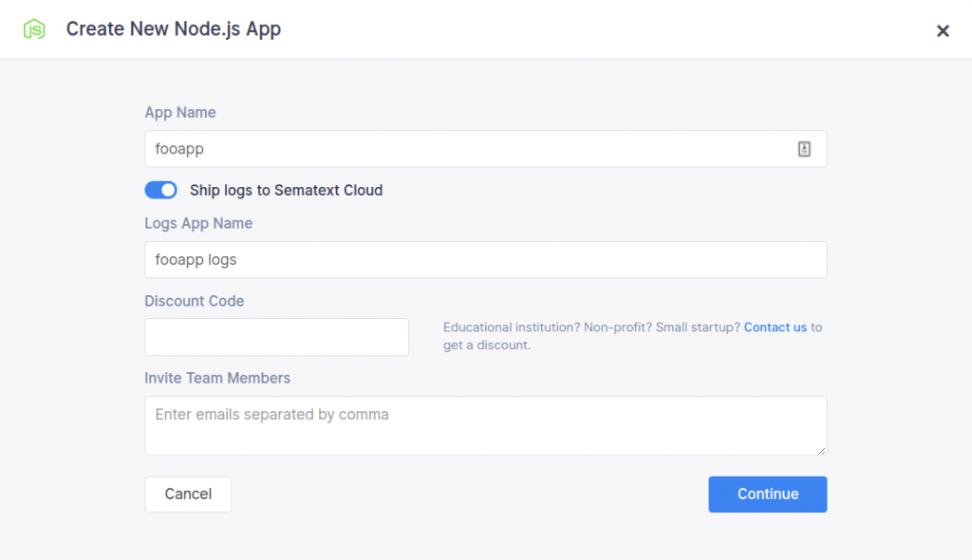Toggle off Ship logs to Sematext Cloud

click(160, 190)
